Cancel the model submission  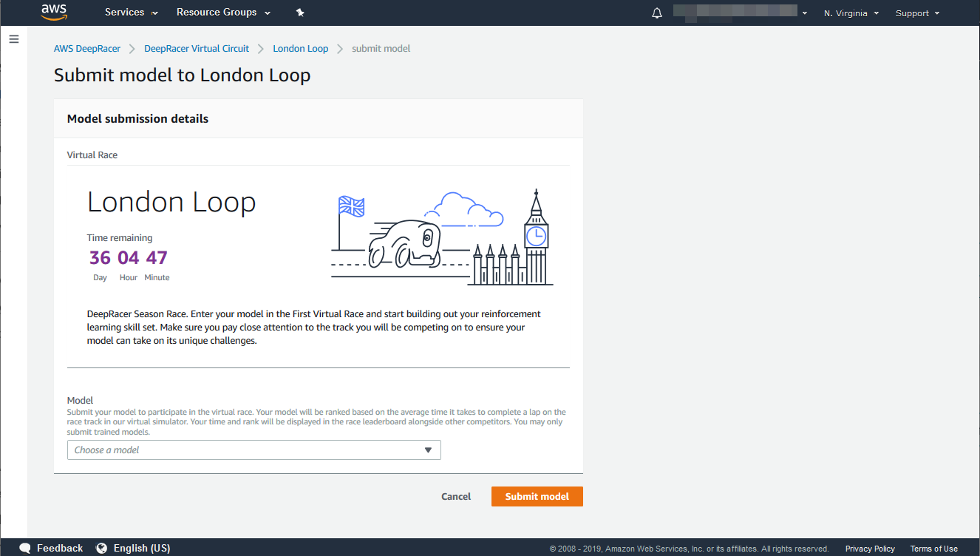pos(456,496)
